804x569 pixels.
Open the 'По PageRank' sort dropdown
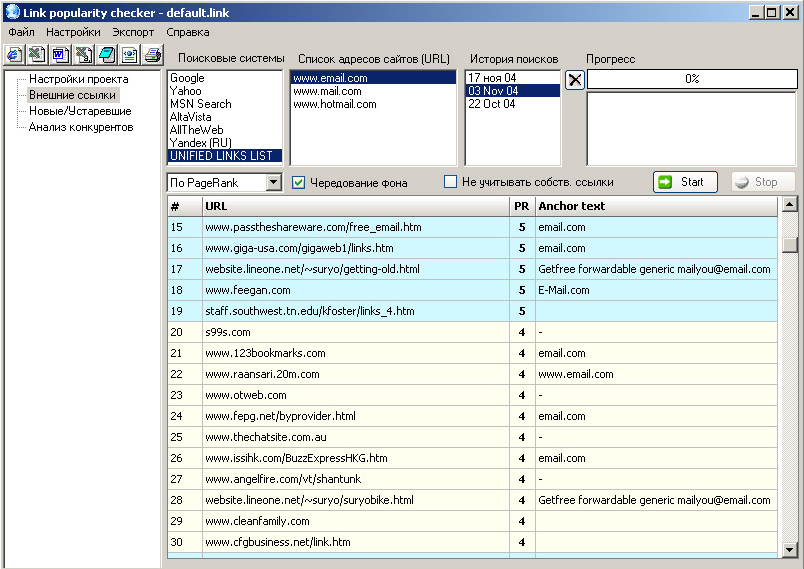point(274,183)
